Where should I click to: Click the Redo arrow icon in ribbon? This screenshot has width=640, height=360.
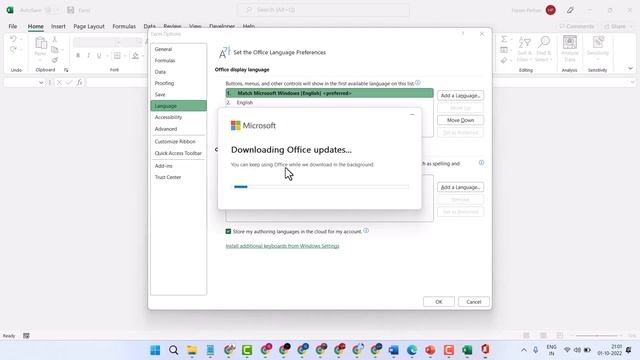pos(13,49)
